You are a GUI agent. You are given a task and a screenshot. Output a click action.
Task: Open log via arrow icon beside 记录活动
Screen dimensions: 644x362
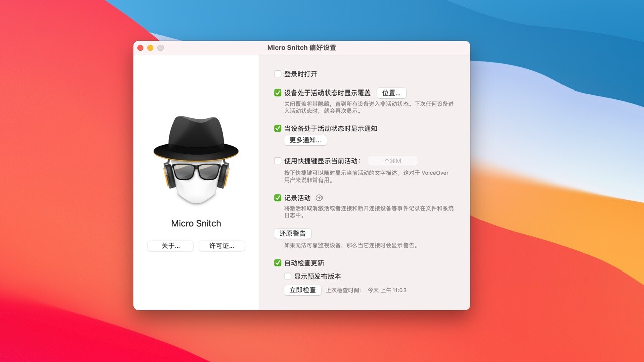(x=319, y=198)
